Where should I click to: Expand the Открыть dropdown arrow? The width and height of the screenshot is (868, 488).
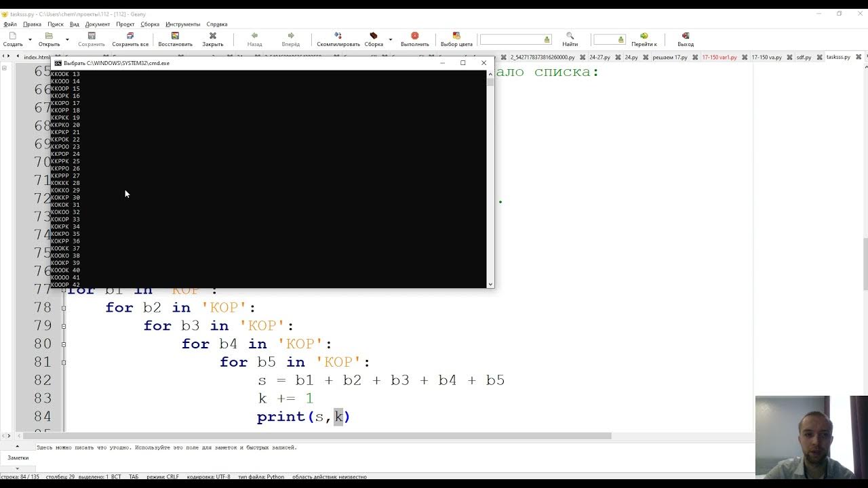point(67,39)
